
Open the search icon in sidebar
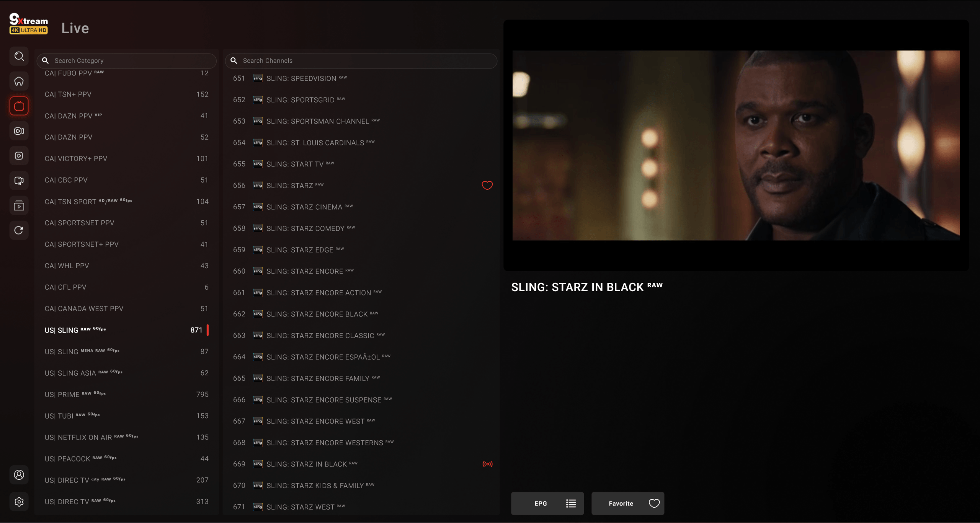[19, 57]
